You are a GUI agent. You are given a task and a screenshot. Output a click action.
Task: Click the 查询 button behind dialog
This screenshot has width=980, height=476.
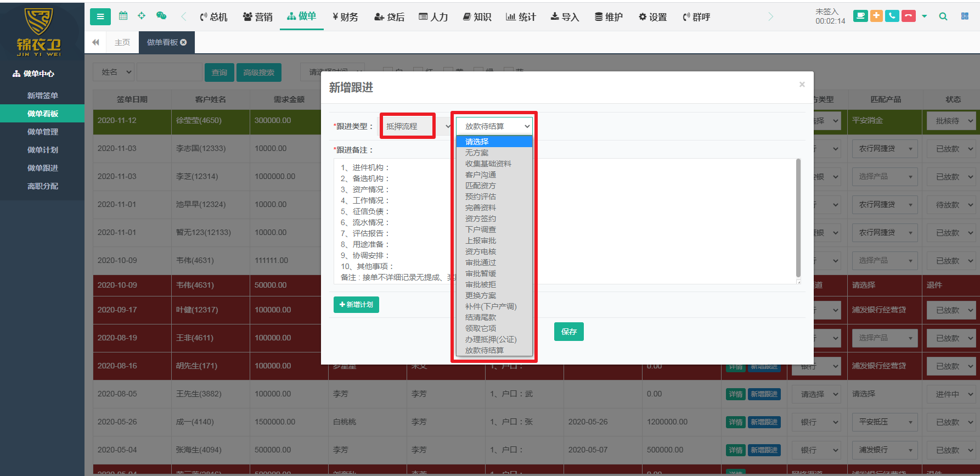[219, 72]
